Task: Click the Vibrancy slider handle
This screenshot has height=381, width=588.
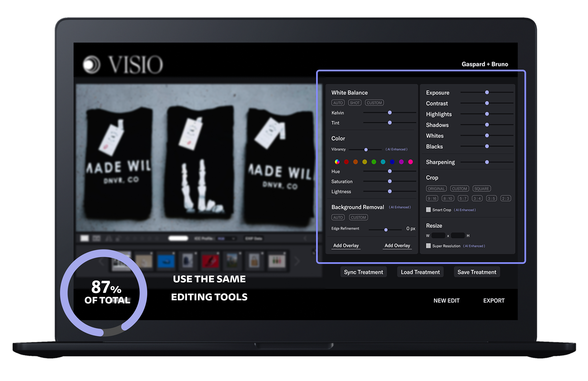Action: click(366, 149)
